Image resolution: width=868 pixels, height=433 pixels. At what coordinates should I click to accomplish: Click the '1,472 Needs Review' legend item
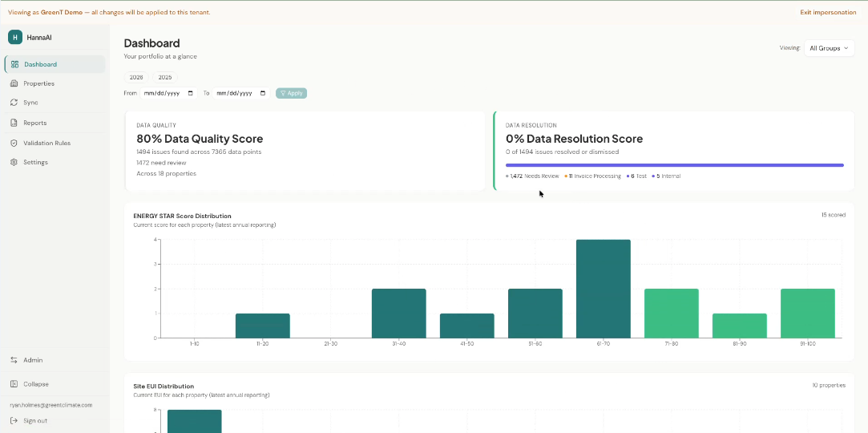pos(532,176)
